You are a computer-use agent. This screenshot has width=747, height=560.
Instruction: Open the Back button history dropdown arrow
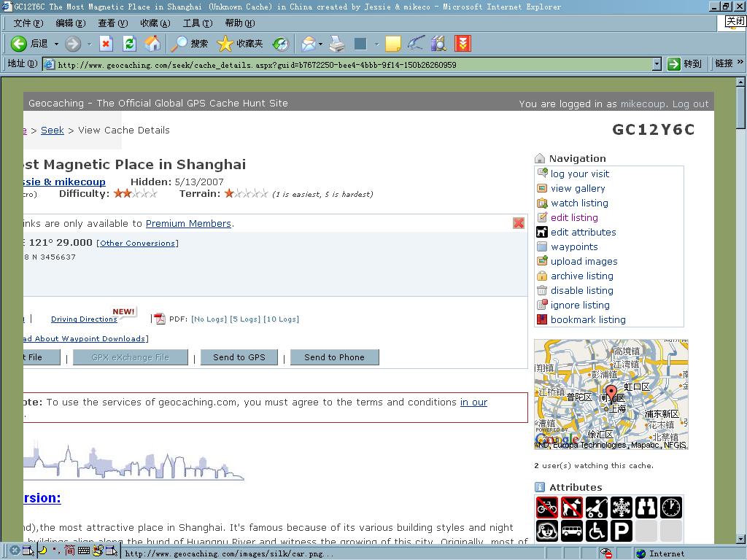click(56, 44)
